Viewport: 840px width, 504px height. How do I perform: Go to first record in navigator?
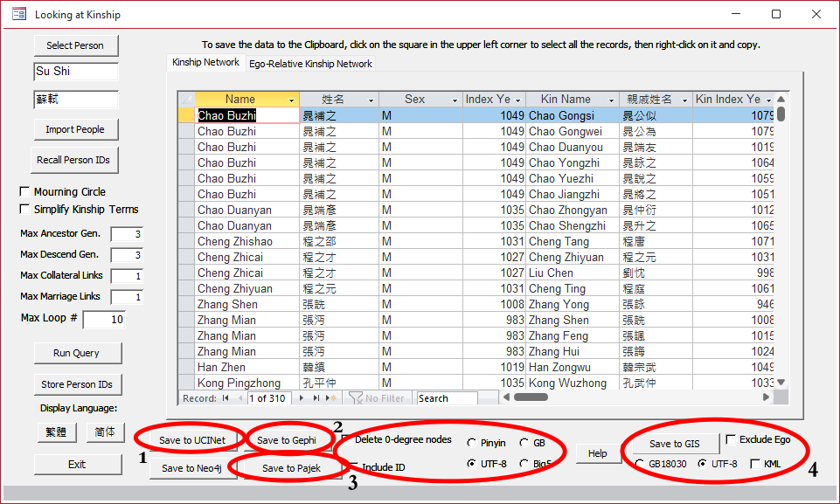(x=226, y=398)
